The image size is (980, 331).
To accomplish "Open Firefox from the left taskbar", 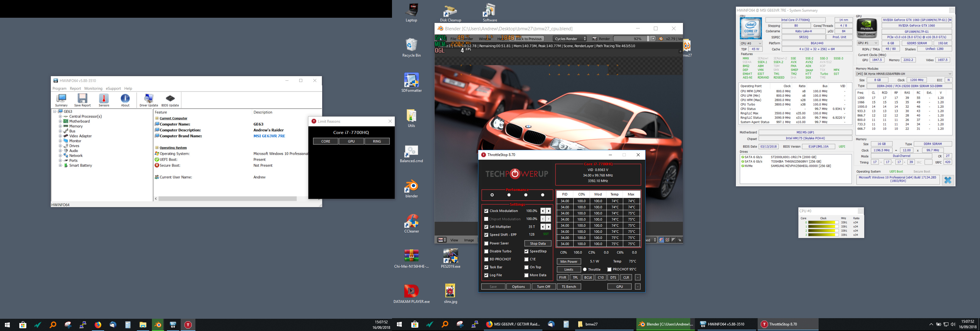I will (98, 325).
